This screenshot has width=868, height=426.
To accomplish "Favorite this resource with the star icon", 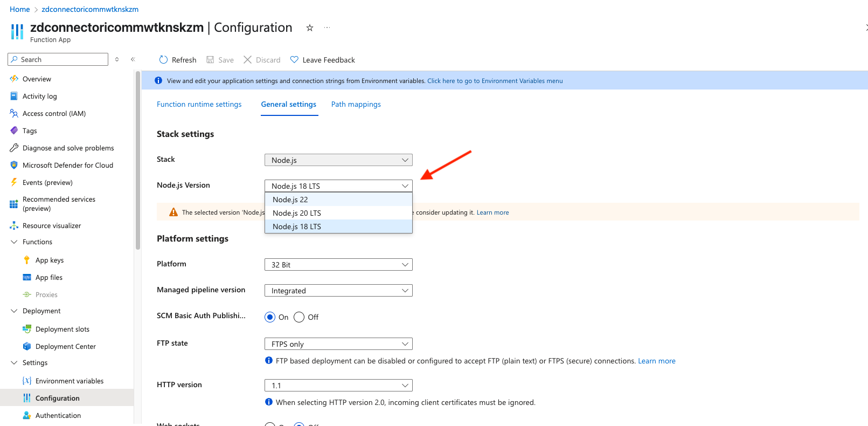I will [310, 28].
